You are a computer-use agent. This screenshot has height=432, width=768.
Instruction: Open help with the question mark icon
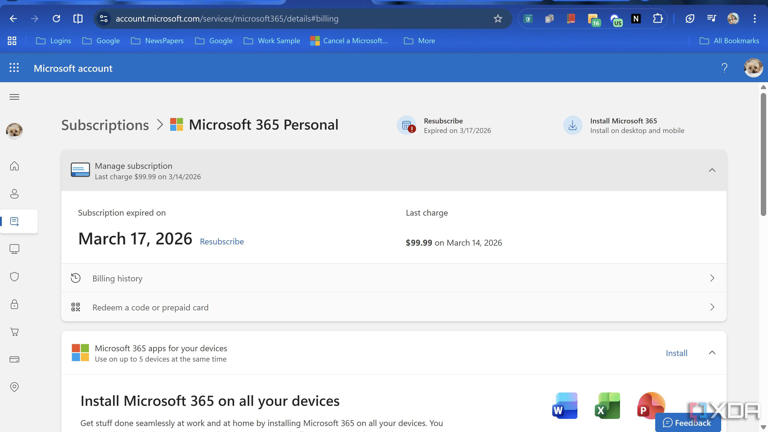pos(724,68)
